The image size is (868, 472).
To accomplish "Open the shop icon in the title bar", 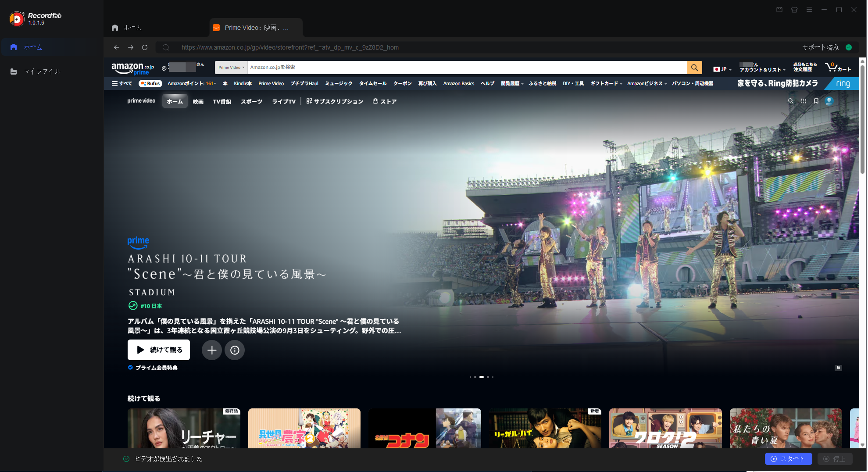I will 794,10.
